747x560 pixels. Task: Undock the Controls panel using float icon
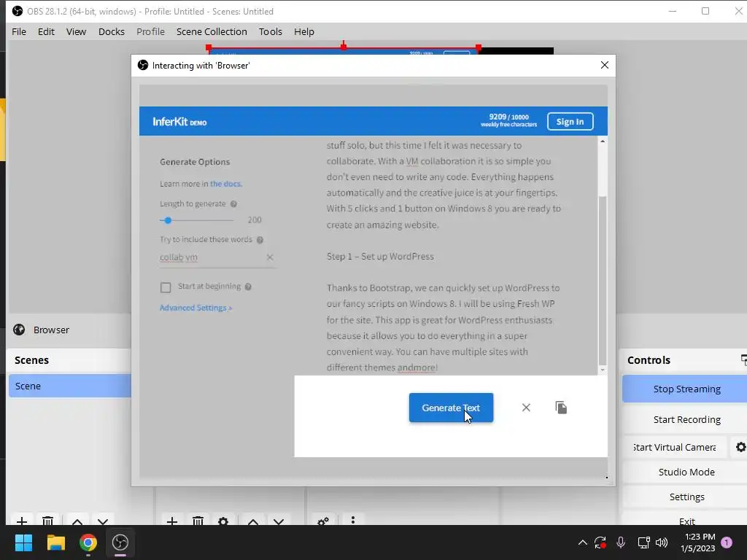point(743,359)
